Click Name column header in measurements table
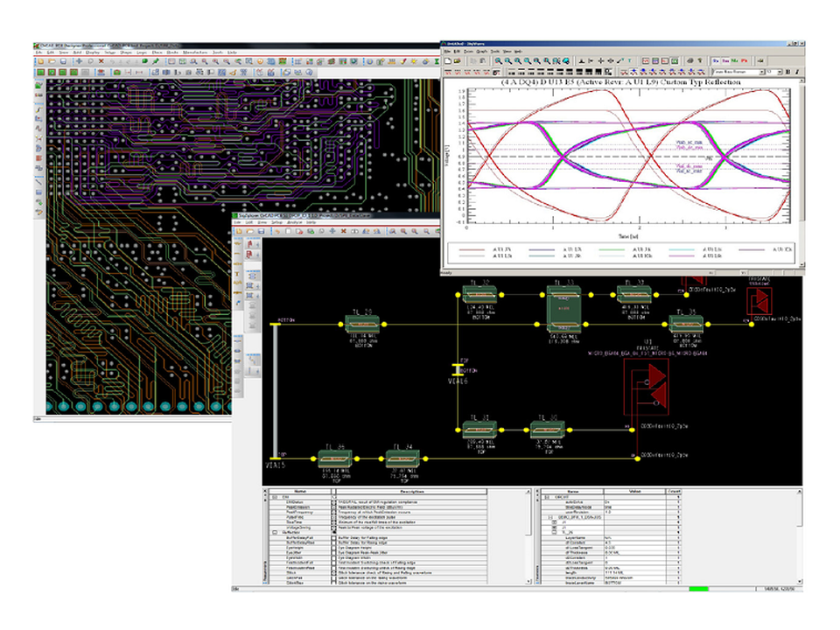840x630 pixels. (x=300, y=491)
